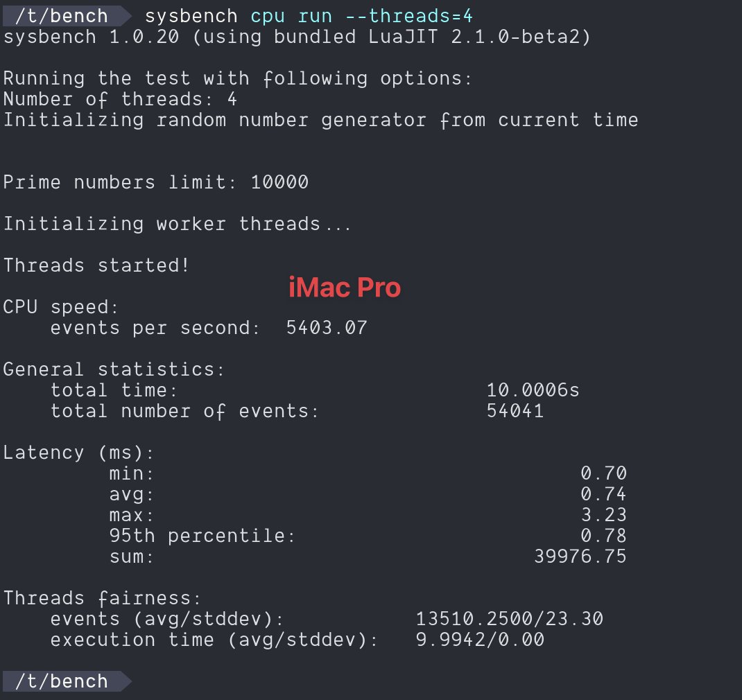Image resolution: width=742 pixels, height=700 pixels.
Task: Click the 'total number of events:' label
Action: pos(184,411)
